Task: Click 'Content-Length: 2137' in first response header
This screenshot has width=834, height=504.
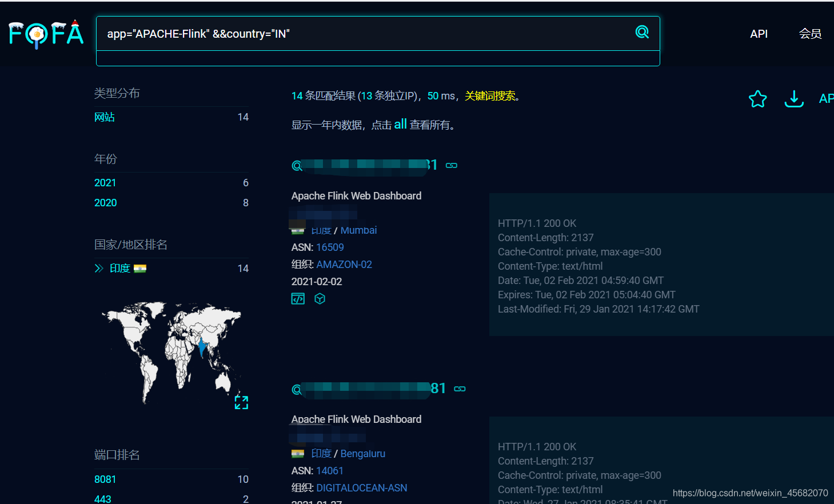Action: coord(546,238)
